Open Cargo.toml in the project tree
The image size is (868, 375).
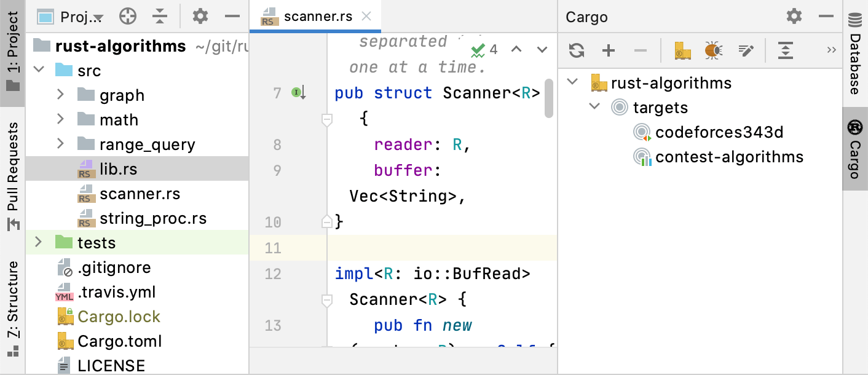click(x=119, y=341)
